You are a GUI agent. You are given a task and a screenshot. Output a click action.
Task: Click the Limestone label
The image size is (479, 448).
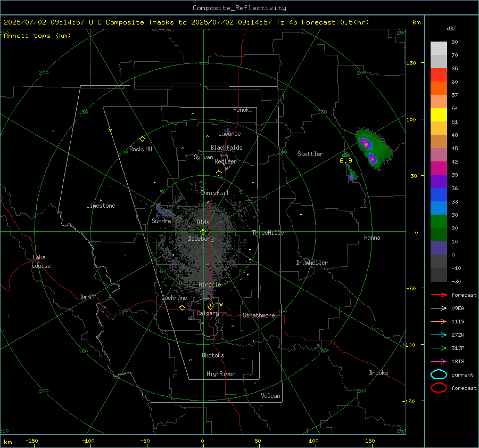[x=101, y=206]
